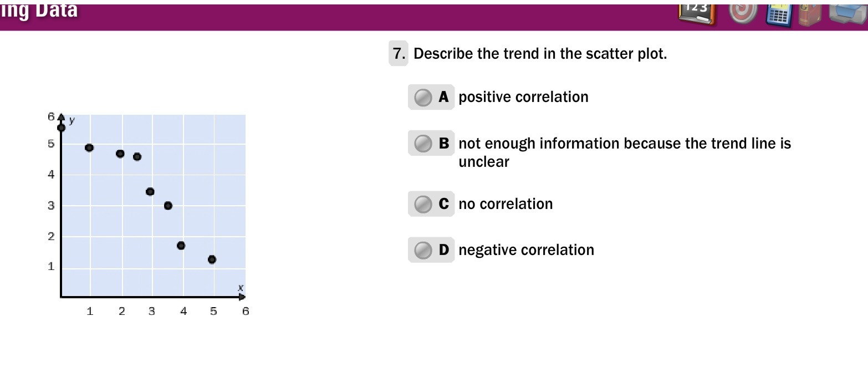
Task: Click the "Describe the trend" question text
Action: click(x=540, y=54)
